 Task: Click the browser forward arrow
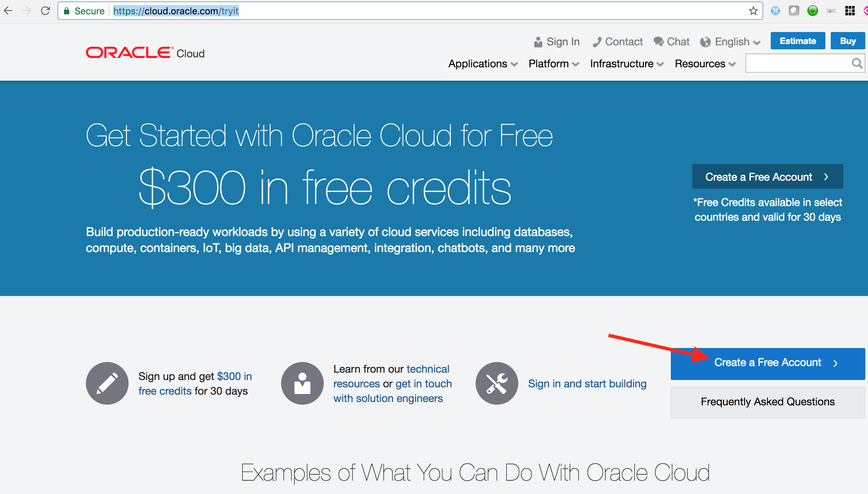(x=26, y=11)
